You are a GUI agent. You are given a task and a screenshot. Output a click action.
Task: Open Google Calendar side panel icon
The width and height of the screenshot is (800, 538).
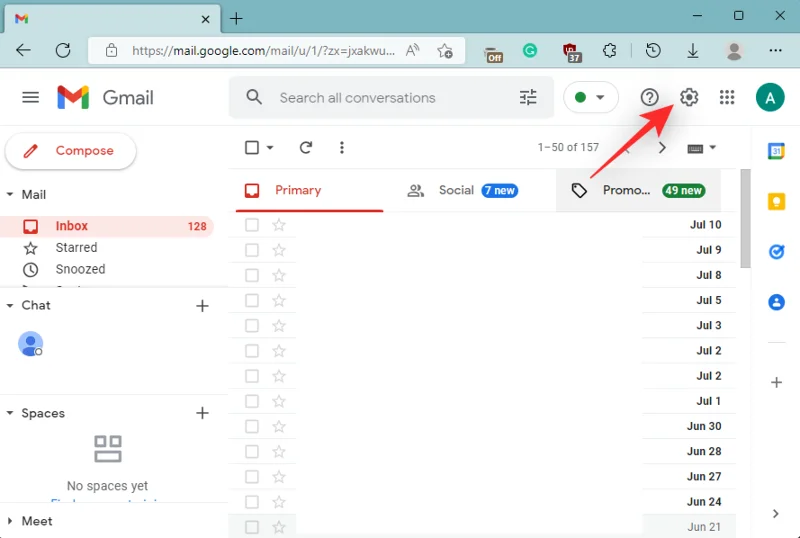pos(777,151)
